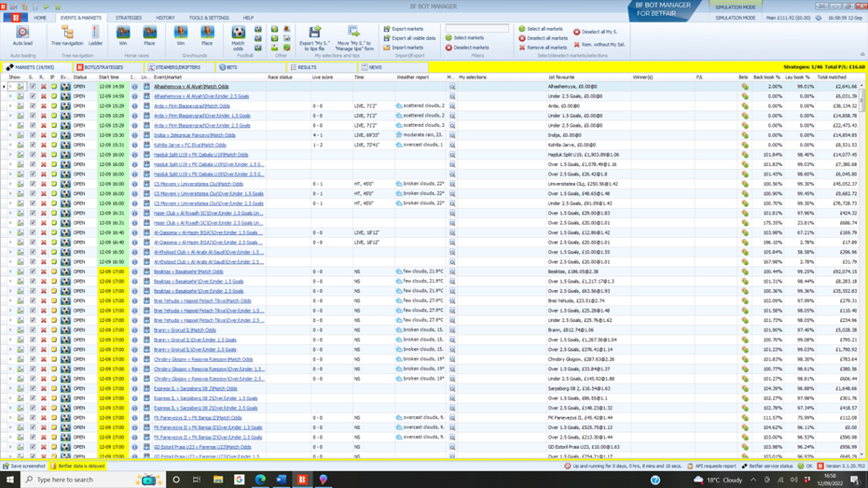This screenshot has height=488, width=868.
Task: Click Move My S. to Manage tips form
Action: [353, 37]
